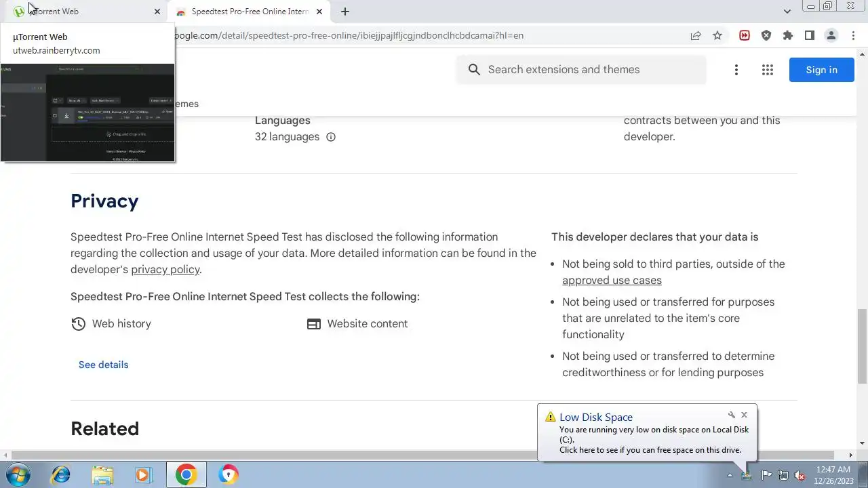The width and height of the screenshot is (868, 488).
Task: Click the scroll-down arrow of the page scrollbar
Action: [862, 443]
